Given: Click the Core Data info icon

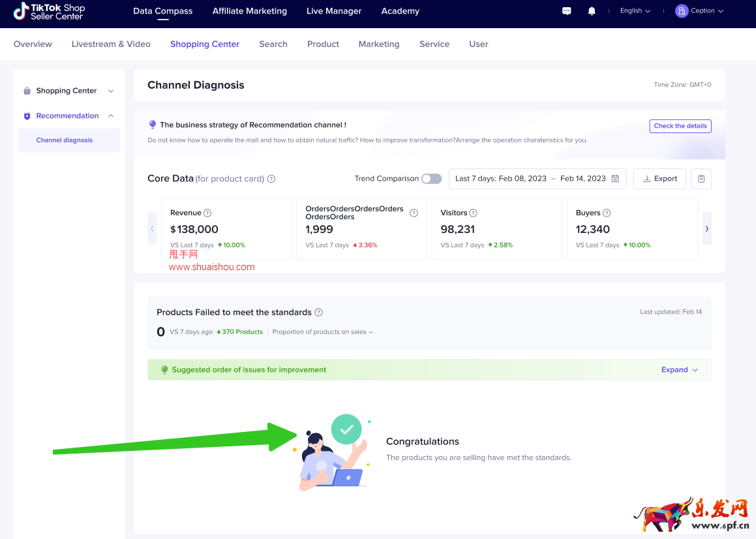Looking at the screenshot, I should pyautogui.click(x=271, y=179).
